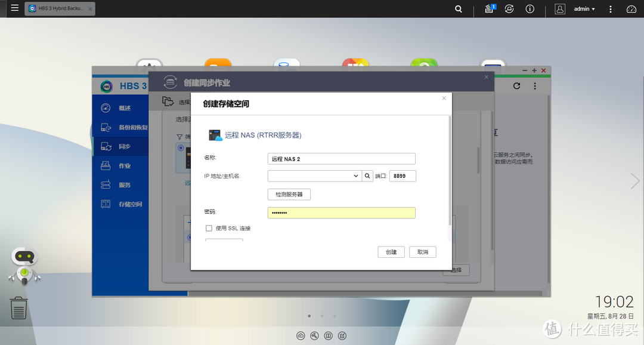Open event notifications info icon

coord(530,8)
